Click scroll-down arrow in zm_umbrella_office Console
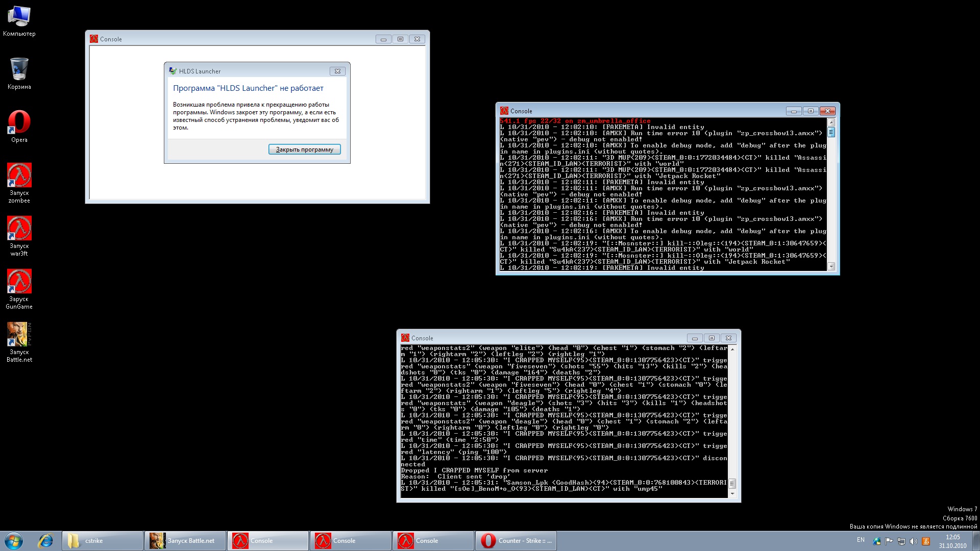The width and height of the screenshot is (980, 551). (x=831, y=266)
